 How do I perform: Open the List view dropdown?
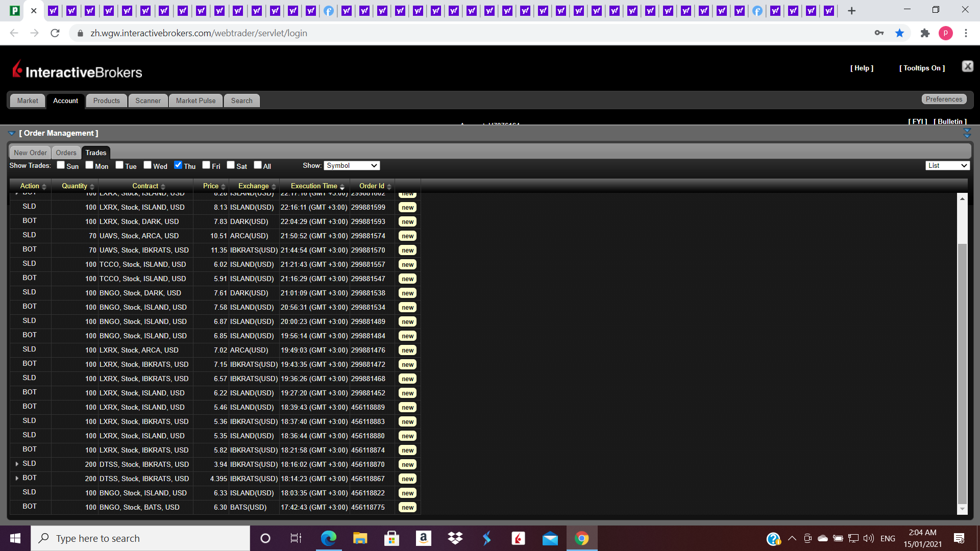[947, 166]
